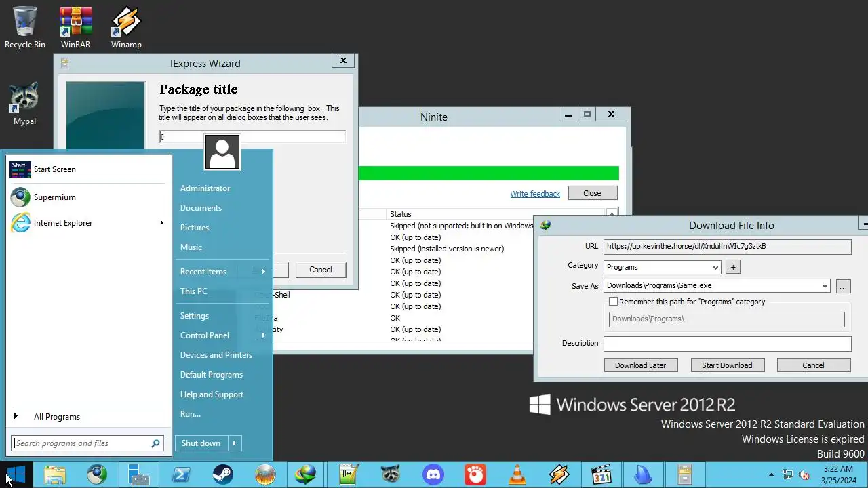Open the Save As path dropdown
The height and width of the screenshot is (488, 868).
[825, 286]
